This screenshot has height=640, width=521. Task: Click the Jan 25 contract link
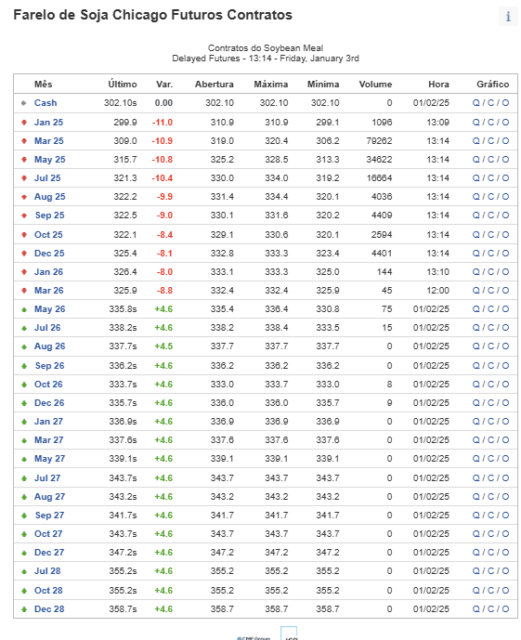coord(49,122)
